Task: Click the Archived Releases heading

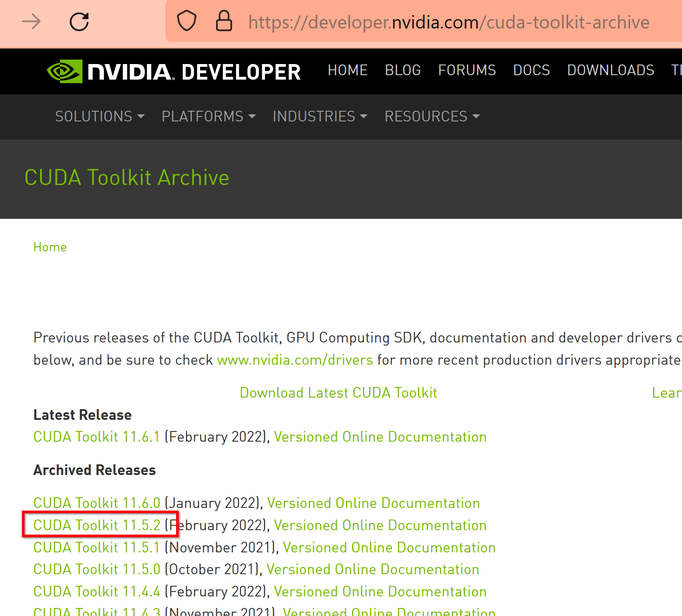Action: click(x=95, y=470)
